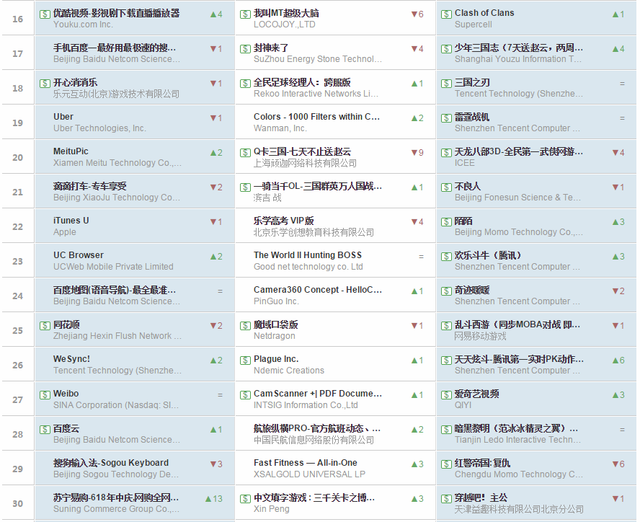Screen dimensions: 640x522
Task: Click the green $ icon next to Weibo
Action: (44, 394)
